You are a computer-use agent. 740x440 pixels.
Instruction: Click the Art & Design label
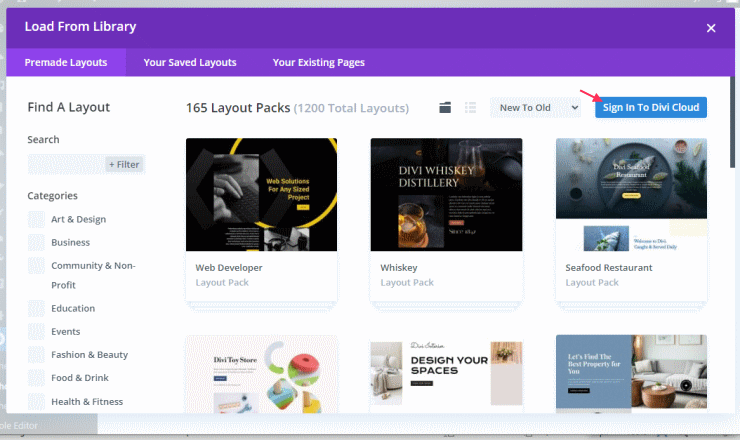(x=78, y=220)
